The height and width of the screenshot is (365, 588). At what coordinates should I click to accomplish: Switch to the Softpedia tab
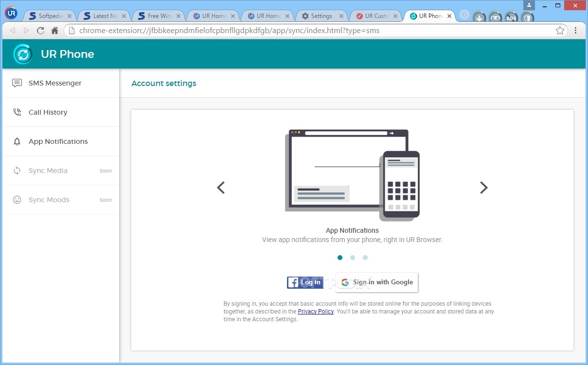coord(50,16)
